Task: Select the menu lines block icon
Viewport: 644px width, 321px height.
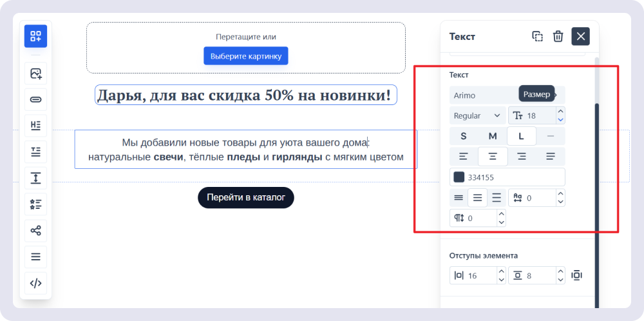Action: click(35, 257)
